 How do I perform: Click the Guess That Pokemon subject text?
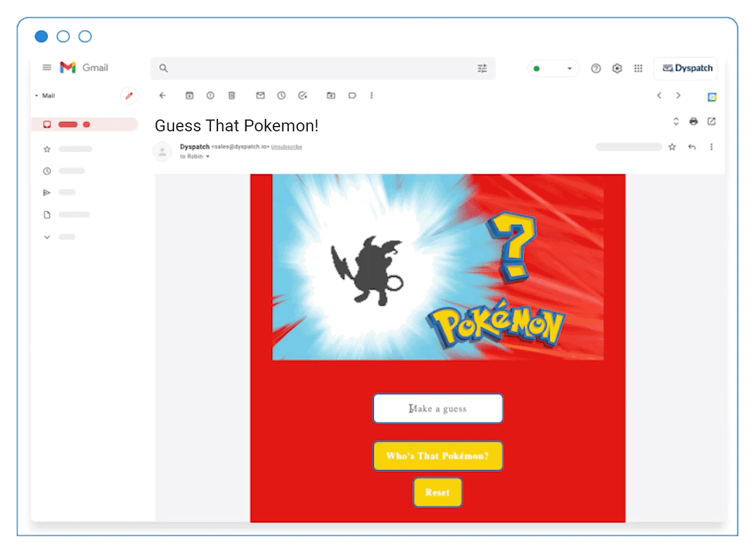[x=237, y=125]
